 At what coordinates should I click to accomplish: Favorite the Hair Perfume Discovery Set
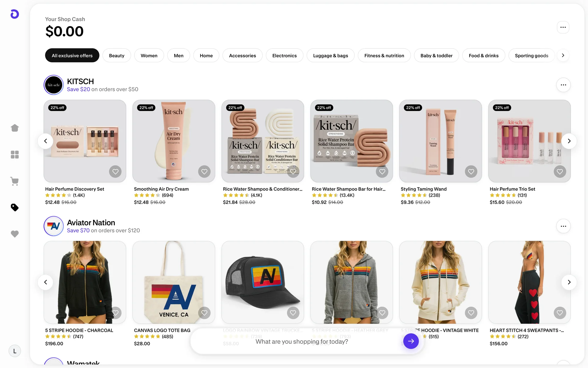point(115,172)
